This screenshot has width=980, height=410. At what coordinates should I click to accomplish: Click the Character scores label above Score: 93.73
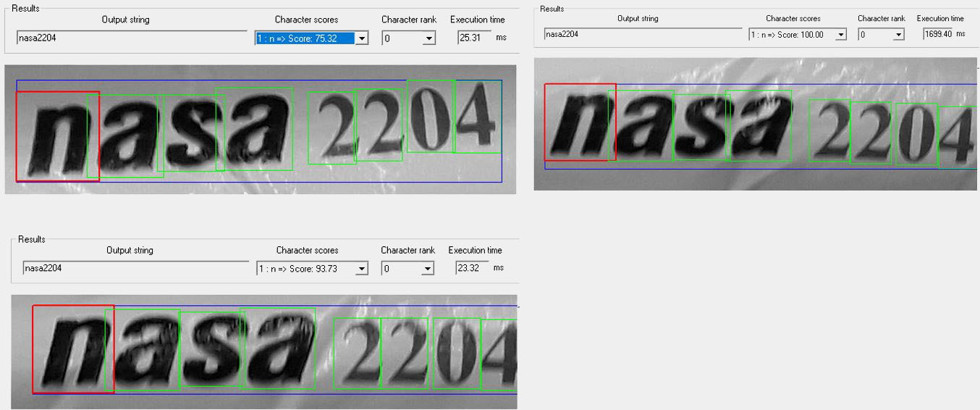[307, 250]
